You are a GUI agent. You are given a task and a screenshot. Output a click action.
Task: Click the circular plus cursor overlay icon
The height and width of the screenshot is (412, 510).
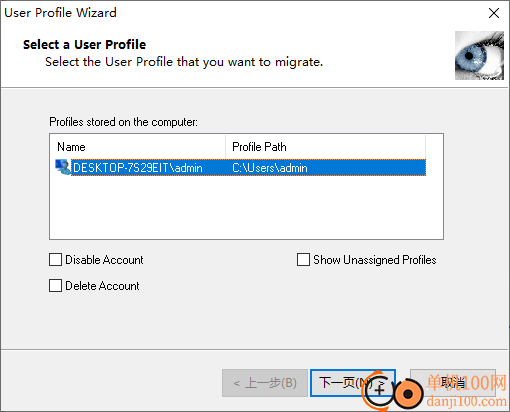coord(378,390)
